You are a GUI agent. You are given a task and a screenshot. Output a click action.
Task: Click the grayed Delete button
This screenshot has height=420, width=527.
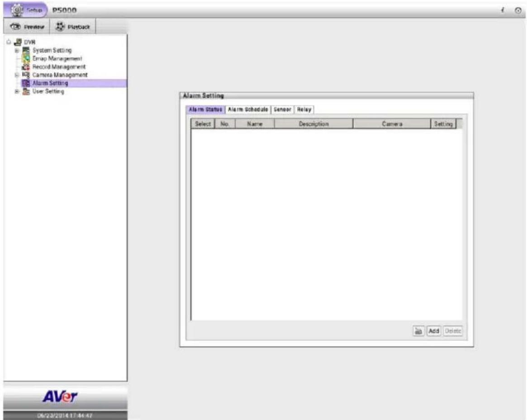pyautogui.click(x=453, y=331)
